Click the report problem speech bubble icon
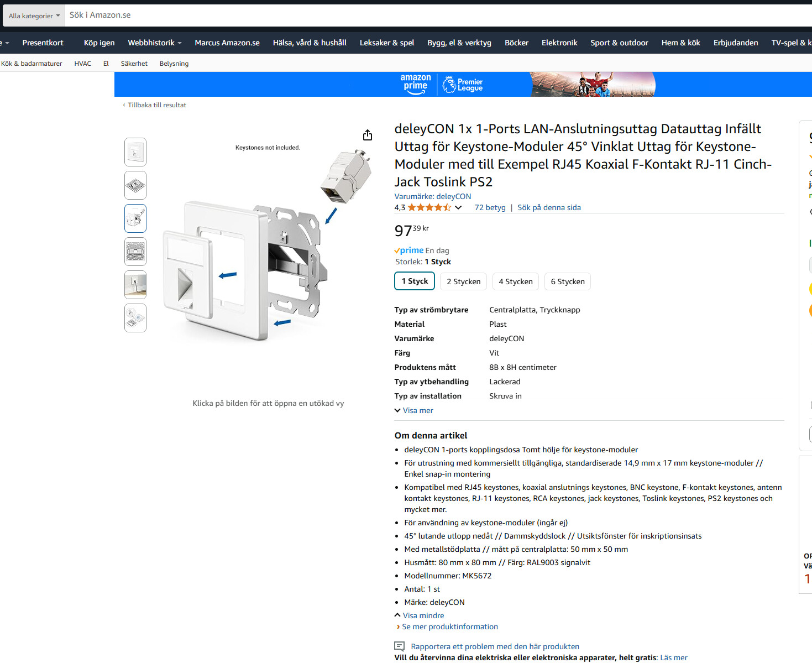 point(400,646)
